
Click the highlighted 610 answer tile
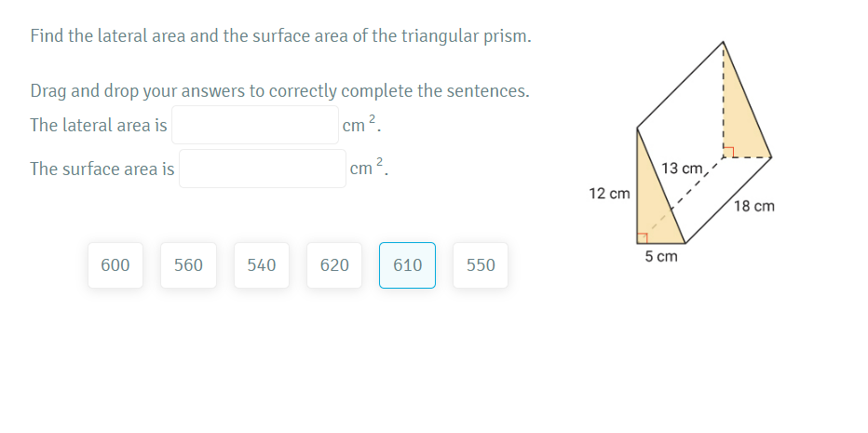407,265
